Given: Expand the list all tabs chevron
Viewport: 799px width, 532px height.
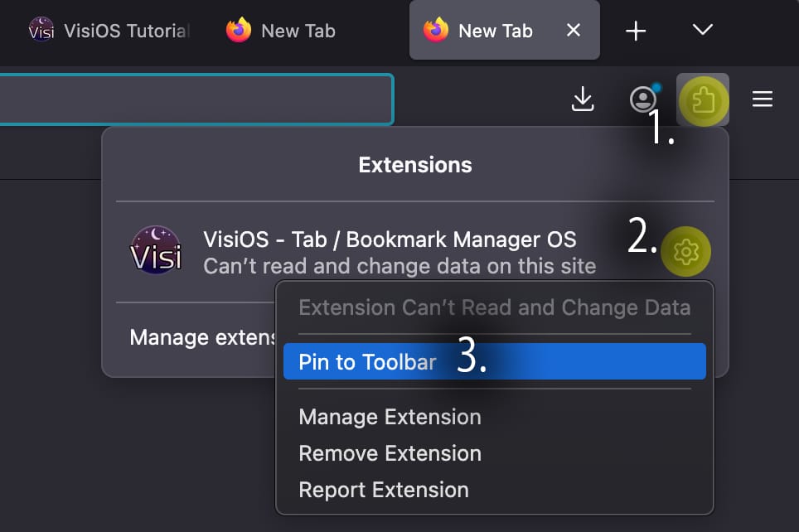Looking at the screenshot, I should click(703, 30).
